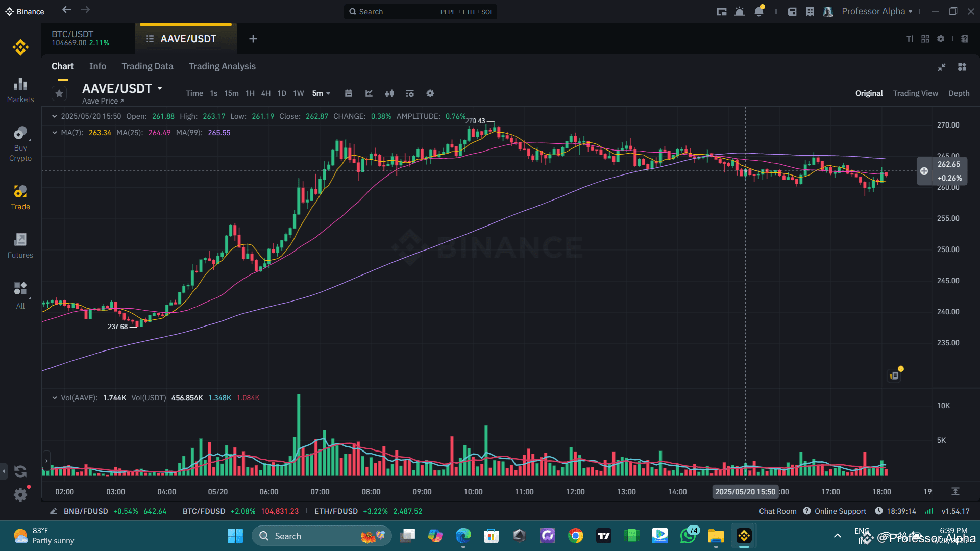Screen dimensions: 980x551
Task: Navigate back with the left arrow
Action: click(x=66, y=10)
